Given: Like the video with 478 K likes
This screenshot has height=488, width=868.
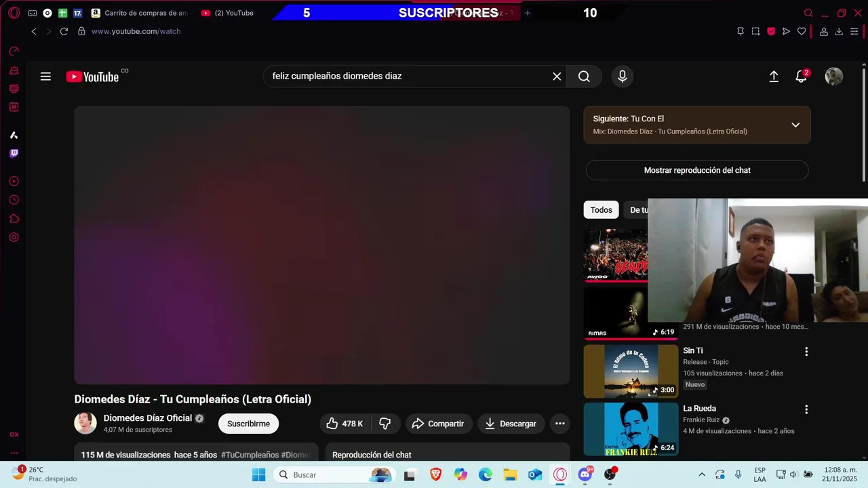Looking at the screenshot, I should (x=345, y=424).
